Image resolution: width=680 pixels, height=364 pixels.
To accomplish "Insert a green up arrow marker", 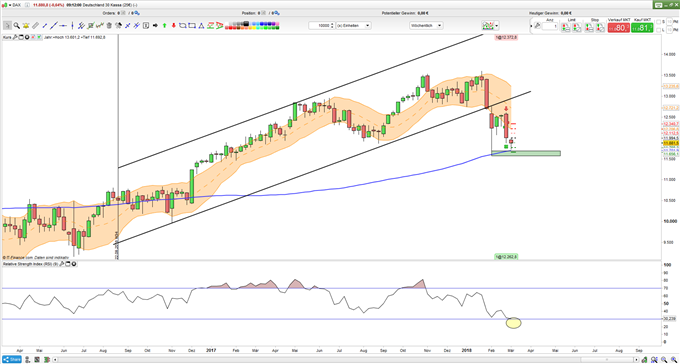I will [x=164, y=26].
